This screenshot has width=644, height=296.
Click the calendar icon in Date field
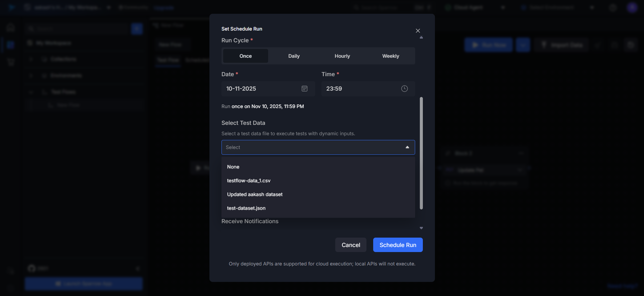pyautogui.click(x=304, y=89)
